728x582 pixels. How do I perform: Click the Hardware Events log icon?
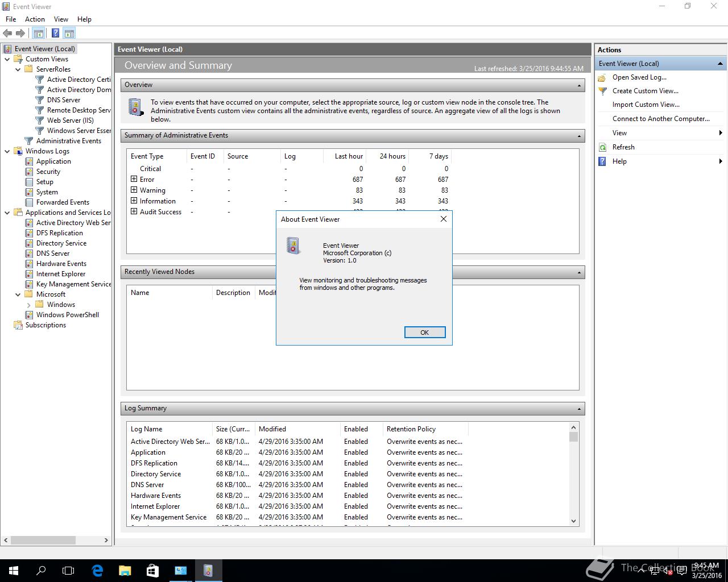click(29, 264)
